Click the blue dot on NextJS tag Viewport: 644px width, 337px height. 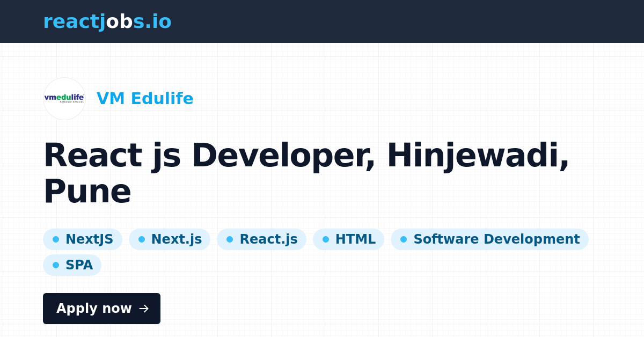tap(56, 239)
